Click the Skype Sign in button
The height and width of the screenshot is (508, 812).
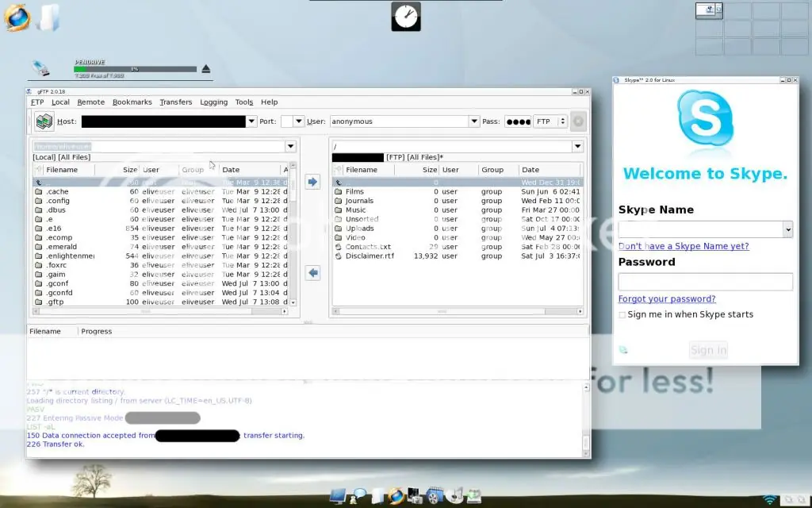708,350
